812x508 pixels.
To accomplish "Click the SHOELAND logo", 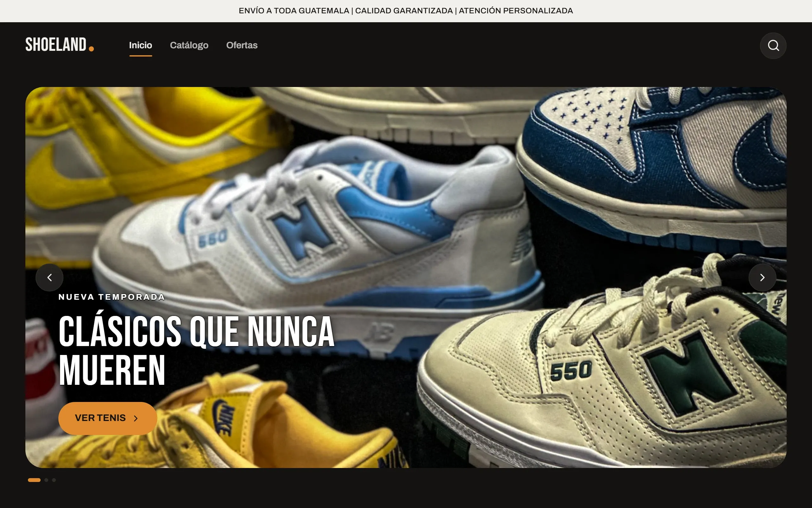I will (x=60, y=45).
